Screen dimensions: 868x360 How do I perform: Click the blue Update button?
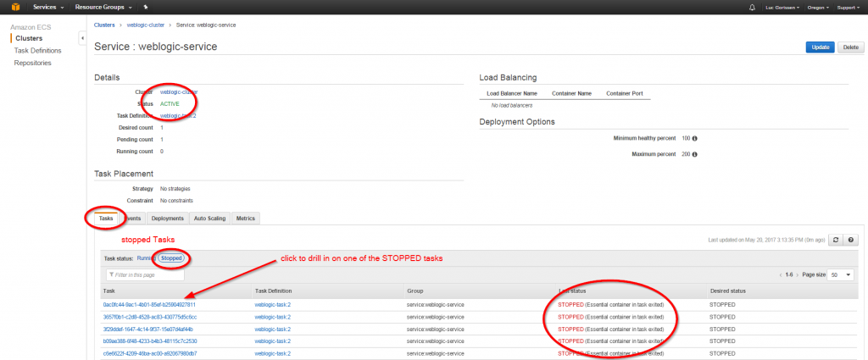(x=820, y=47)
